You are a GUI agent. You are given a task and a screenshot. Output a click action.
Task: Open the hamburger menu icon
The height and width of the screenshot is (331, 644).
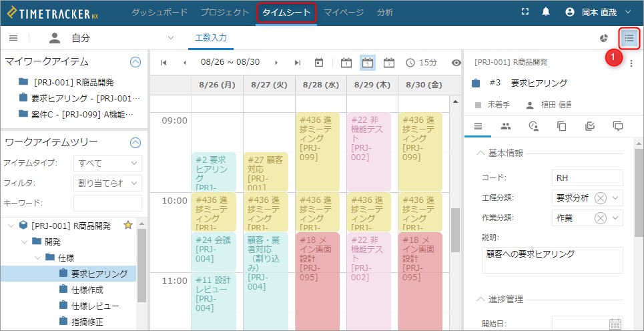click(x=13, y=38)
